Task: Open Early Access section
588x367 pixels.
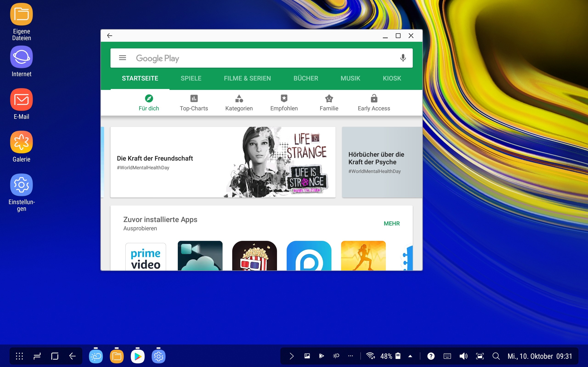Action: click(374, 103)
